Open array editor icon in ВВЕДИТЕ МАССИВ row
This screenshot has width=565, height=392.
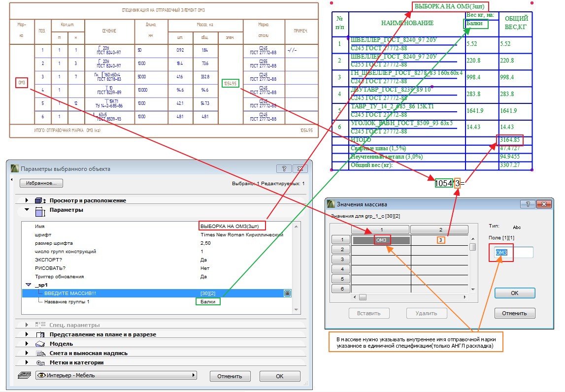287,294
